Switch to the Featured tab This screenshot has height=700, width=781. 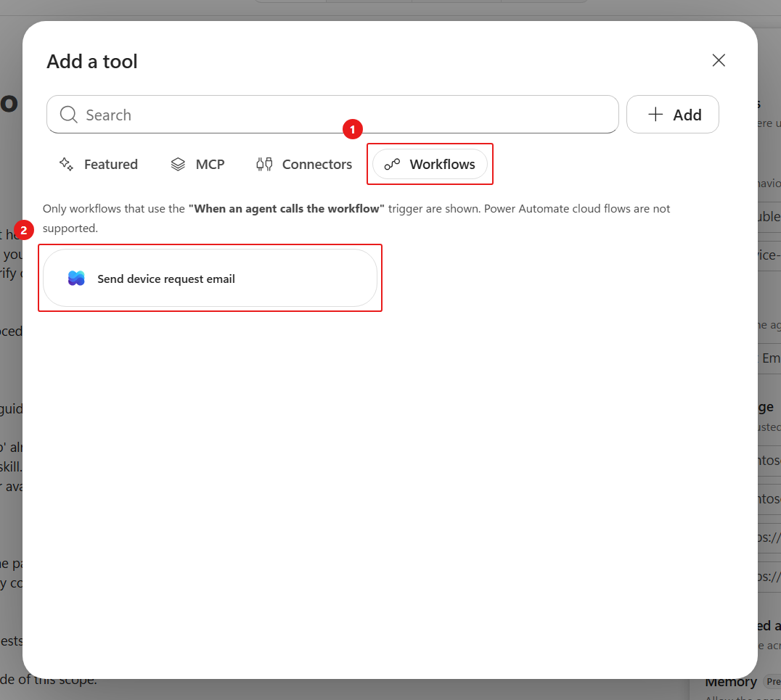[98, 164]
